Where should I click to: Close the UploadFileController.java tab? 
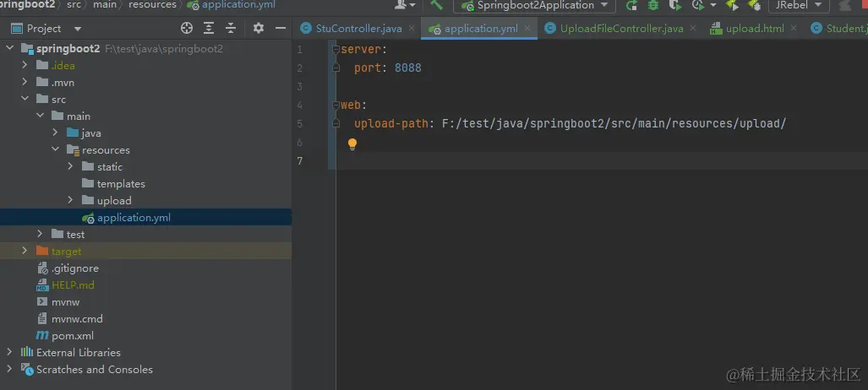pos(692,28)
